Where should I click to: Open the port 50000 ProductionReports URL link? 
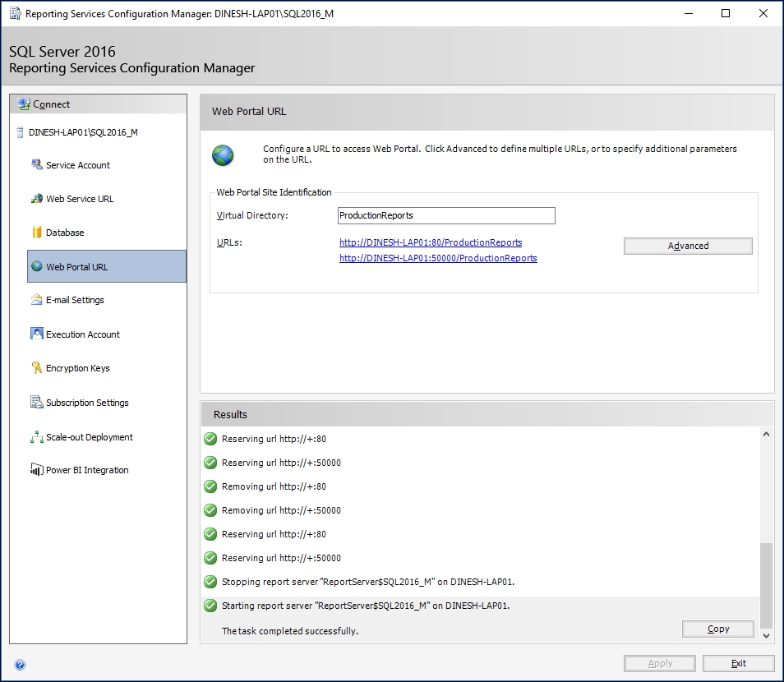438,258
